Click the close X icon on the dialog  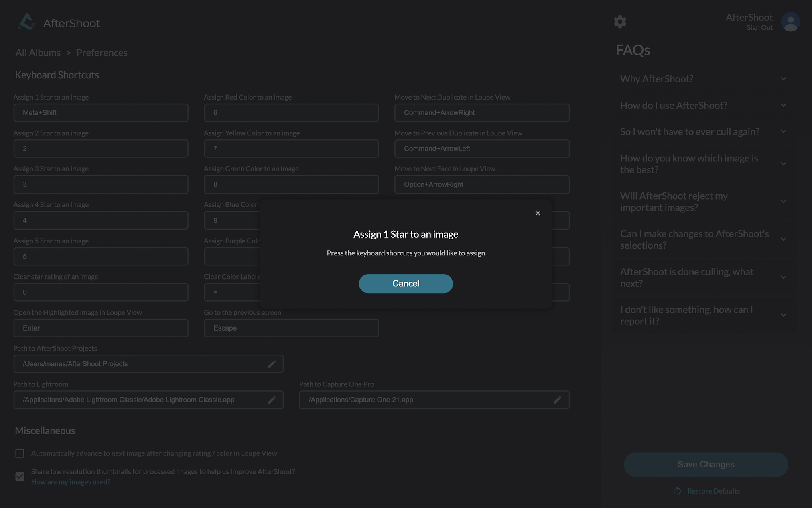coord(538,213)
